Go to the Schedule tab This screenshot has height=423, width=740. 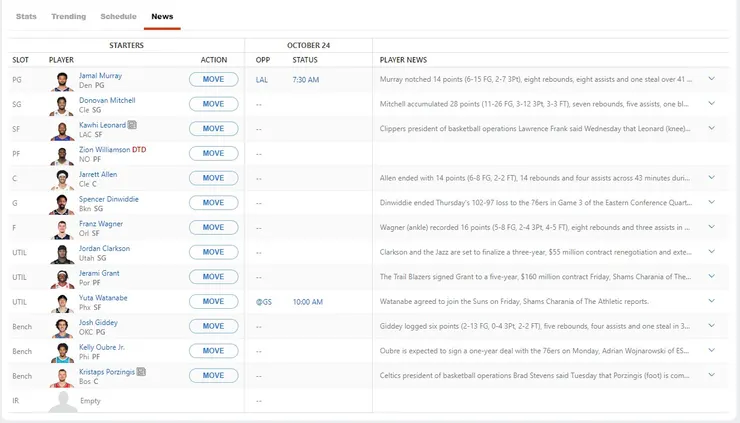click(x=118, y=17)
